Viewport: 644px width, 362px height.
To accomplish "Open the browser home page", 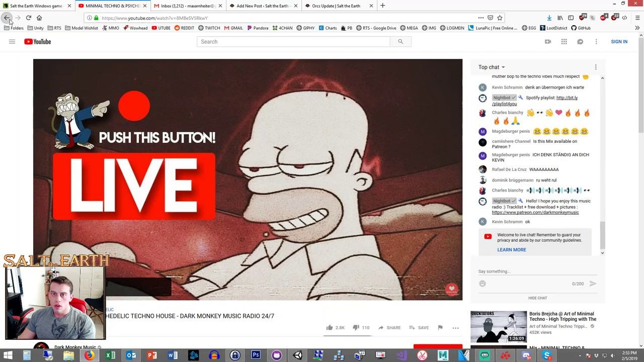I will click(39, 18).
